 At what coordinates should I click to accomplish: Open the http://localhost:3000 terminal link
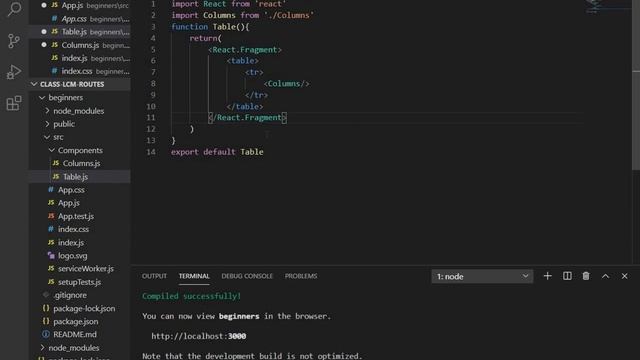tap(198, 336)
